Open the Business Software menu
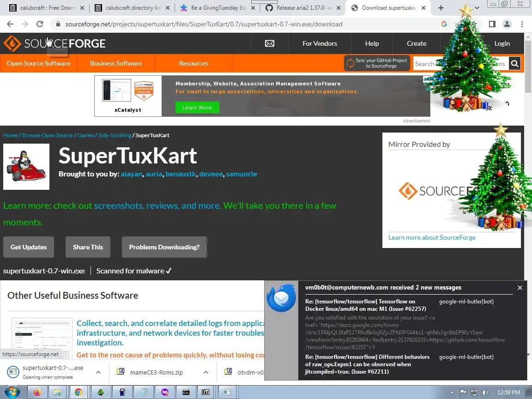This screenshot has height=399, width=532. coord(116,63)
